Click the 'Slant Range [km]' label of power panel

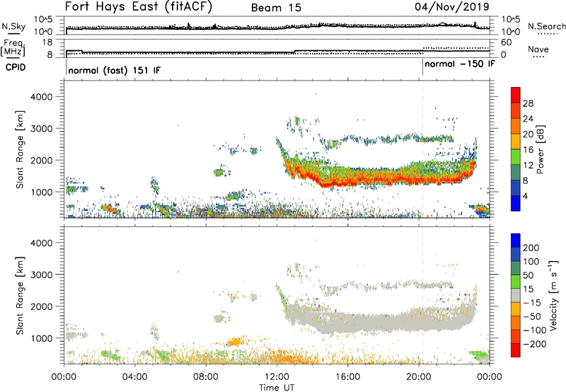pyautogui.click(x=20, y=149)
